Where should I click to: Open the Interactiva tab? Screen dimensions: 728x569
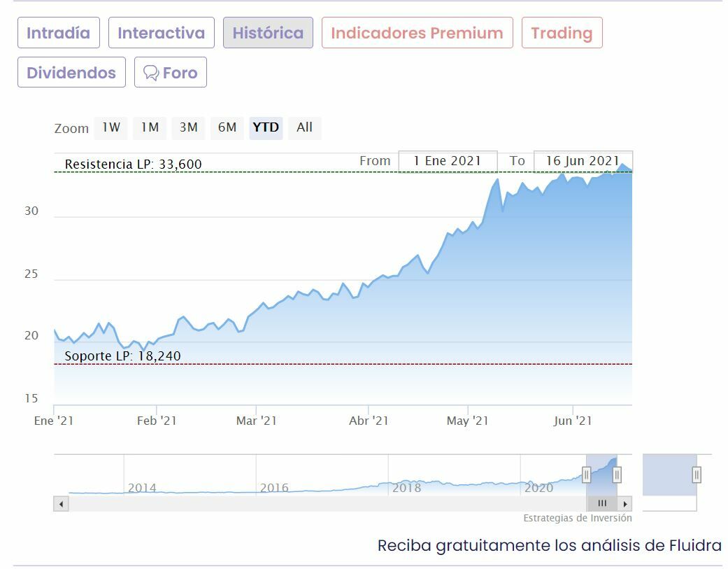point(162,33)
